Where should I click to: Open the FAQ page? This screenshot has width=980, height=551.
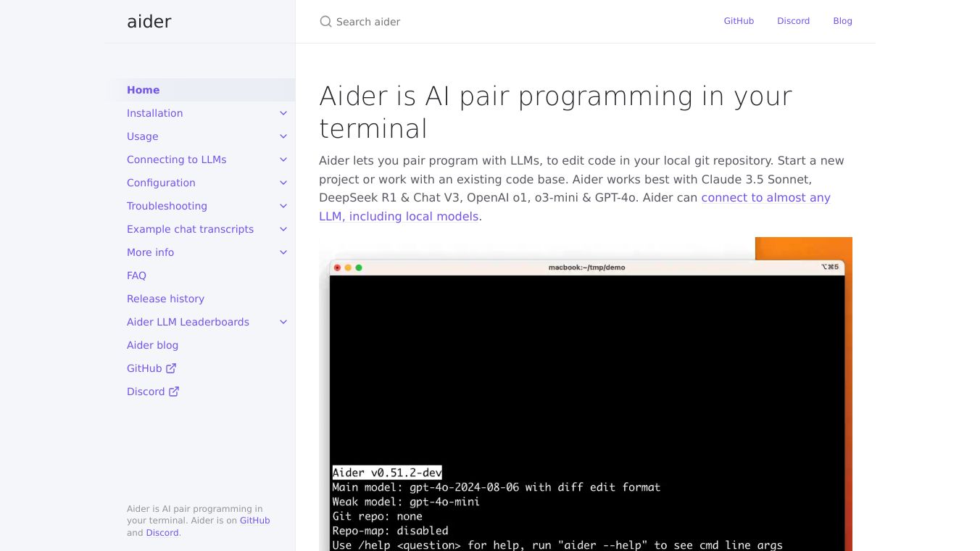click(136, 275)
